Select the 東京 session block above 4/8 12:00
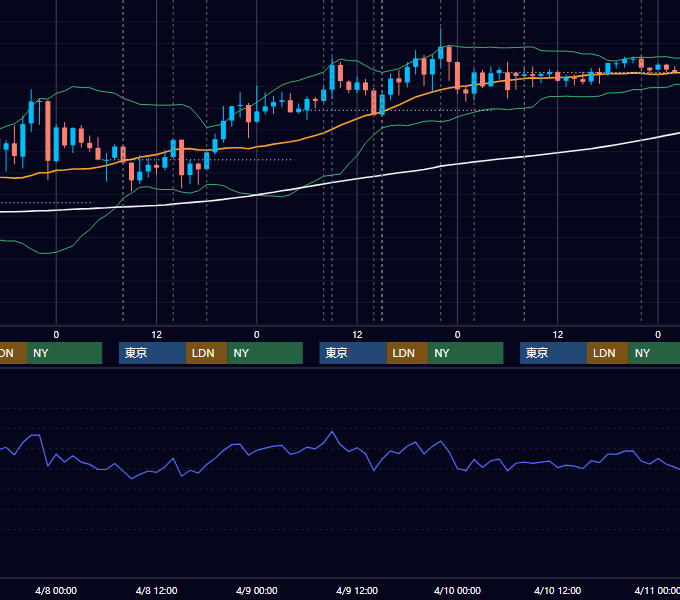This screenshot has width=680, height=600. [152, 353]
